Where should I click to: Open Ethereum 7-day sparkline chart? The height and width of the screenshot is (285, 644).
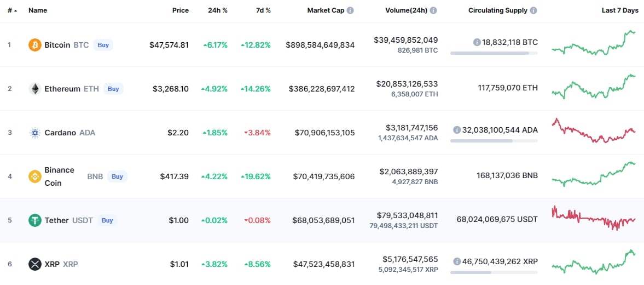[x=594, y=87]
